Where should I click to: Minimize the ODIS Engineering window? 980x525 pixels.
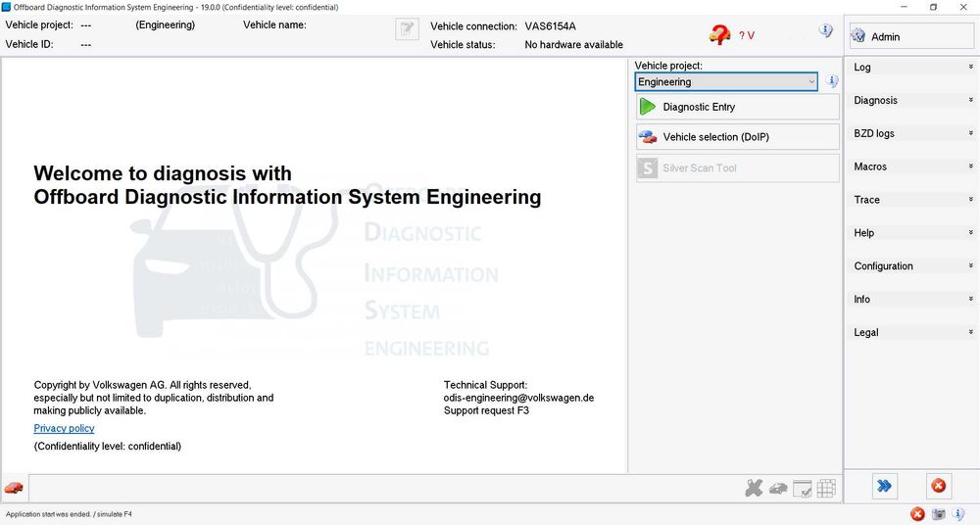pyautogui.click(x=904, y=7)
